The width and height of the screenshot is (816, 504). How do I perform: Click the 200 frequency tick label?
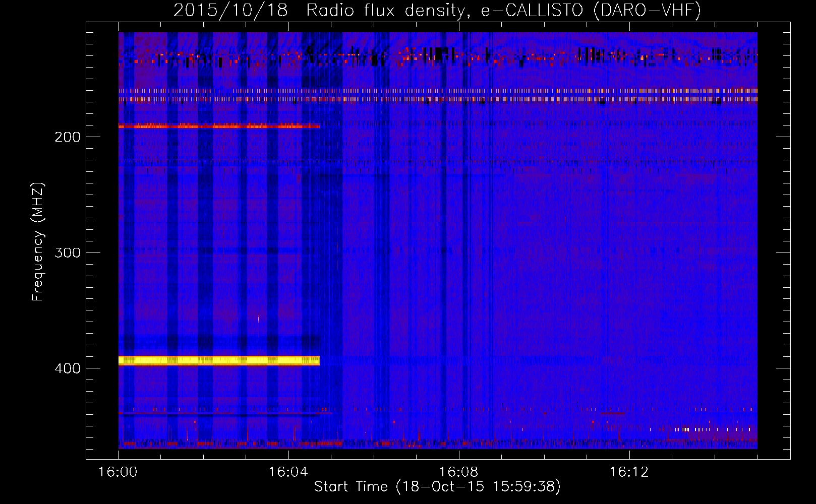click(x=68, y=137)
